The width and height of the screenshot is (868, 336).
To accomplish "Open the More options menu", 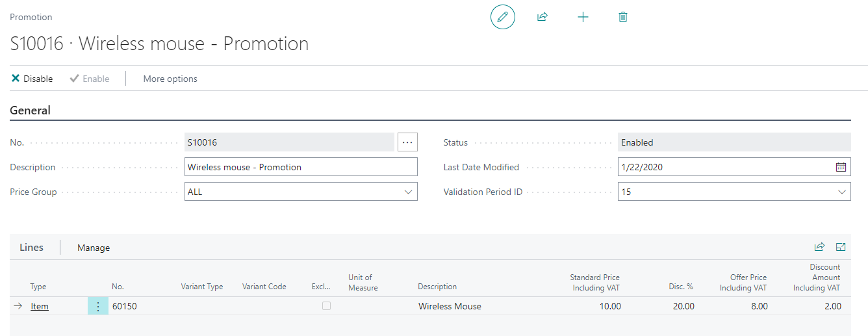I will (x=170, y=79).
